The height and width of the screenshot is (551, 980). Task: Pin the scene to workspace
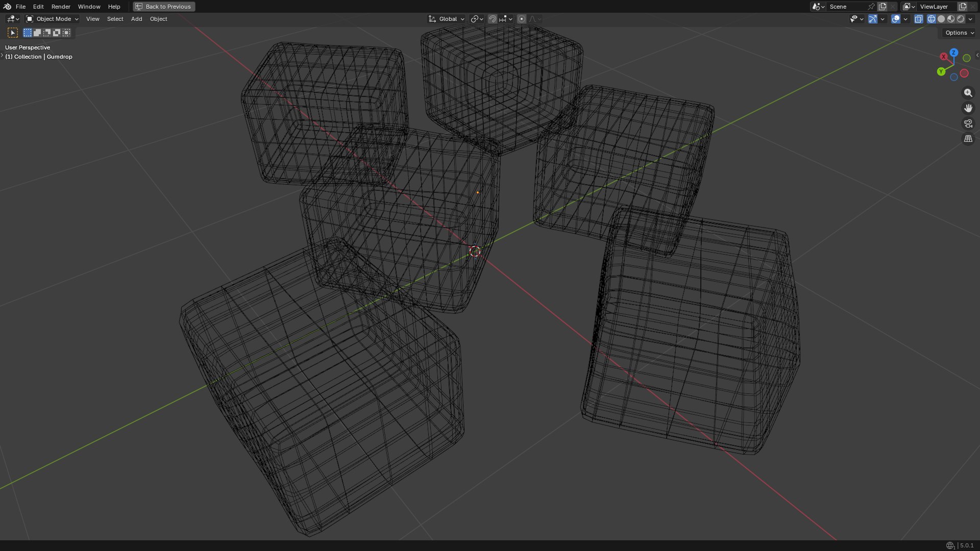pos(872,7)
